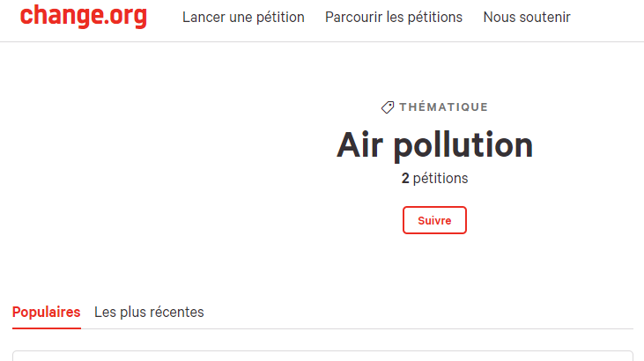Screen dimensions: 644x361
Task: Click the word pétitions below the title
Action: [440, 179]
